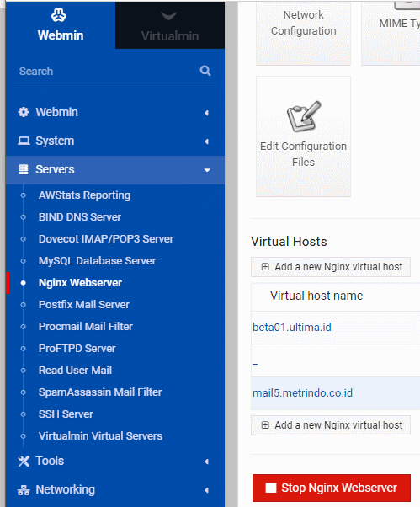The image size is (420, 507).
Task: Click the arrow beside Webmin category
Action: (207, 113)
